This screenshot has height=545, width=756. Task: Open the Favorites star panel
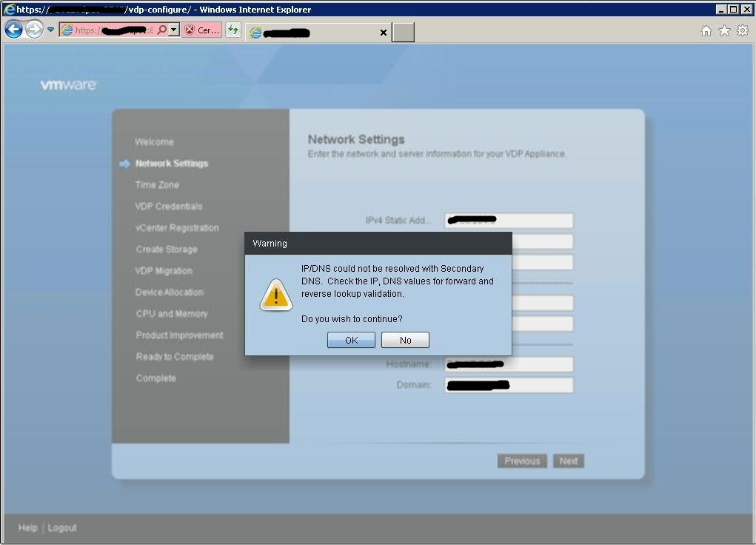coord(724,31)
